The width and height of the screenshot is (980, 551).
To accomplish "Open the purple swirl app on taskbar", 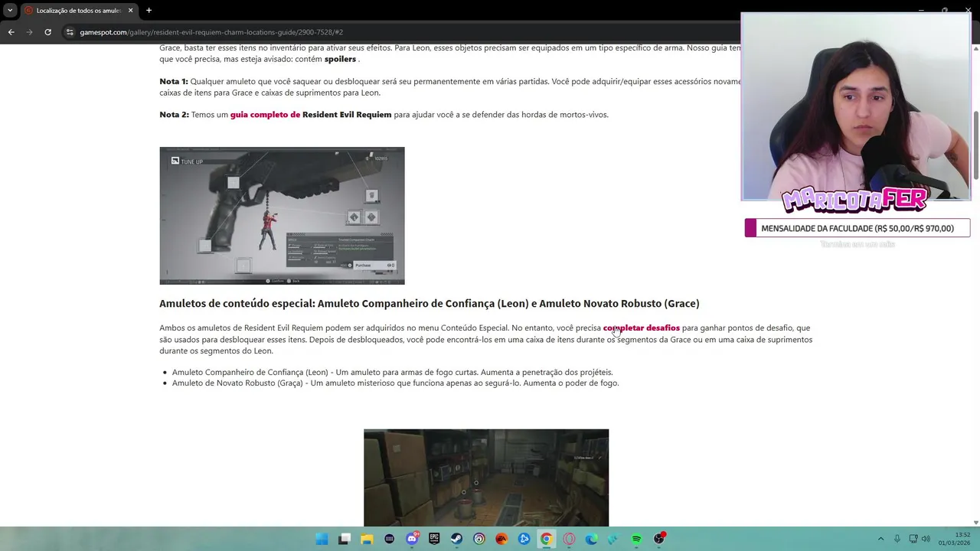I will (479, 539).
